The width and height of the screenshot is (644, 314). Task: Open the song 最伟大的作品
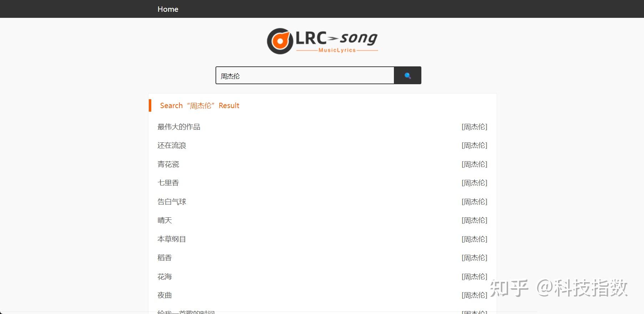coord(179,127)
